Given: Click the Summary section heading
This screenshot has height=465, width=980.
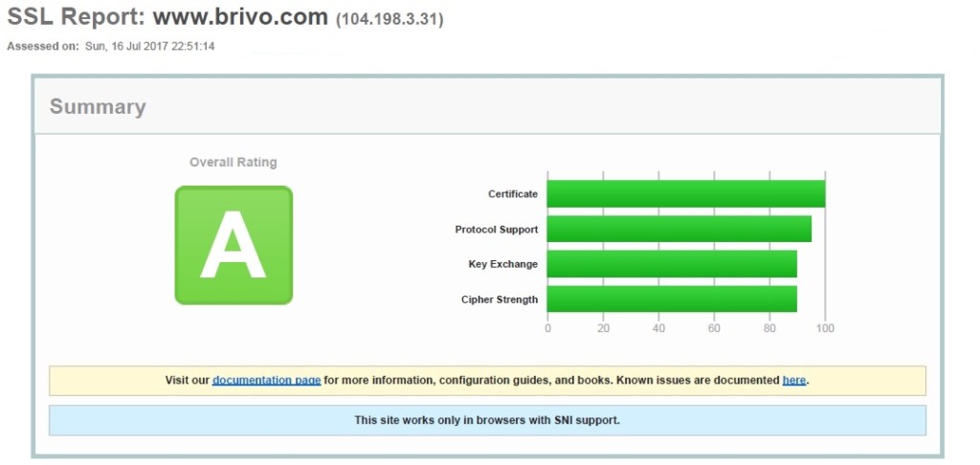Looking at the screenshot, I should 98,106.
